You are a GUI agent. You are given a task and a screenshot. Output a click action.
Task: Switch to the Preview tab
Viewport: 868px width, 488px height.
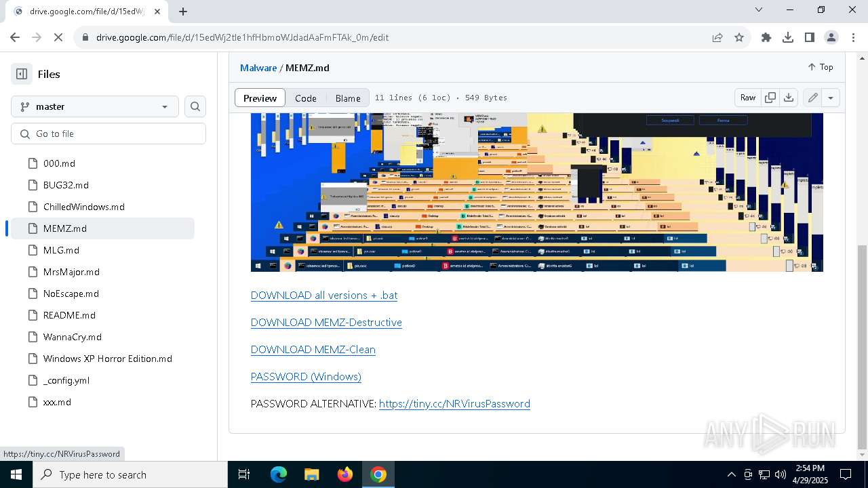point(260,98)
